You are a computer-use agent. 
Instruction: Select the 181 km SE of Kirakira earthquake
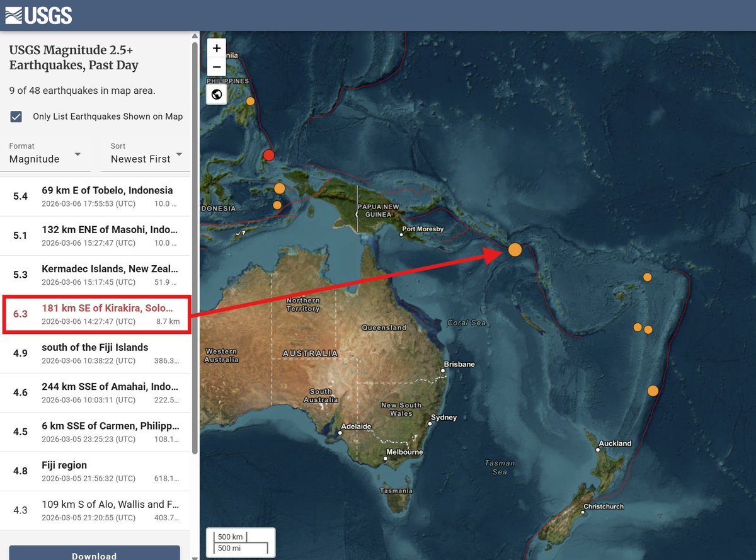tap(96, 314)
